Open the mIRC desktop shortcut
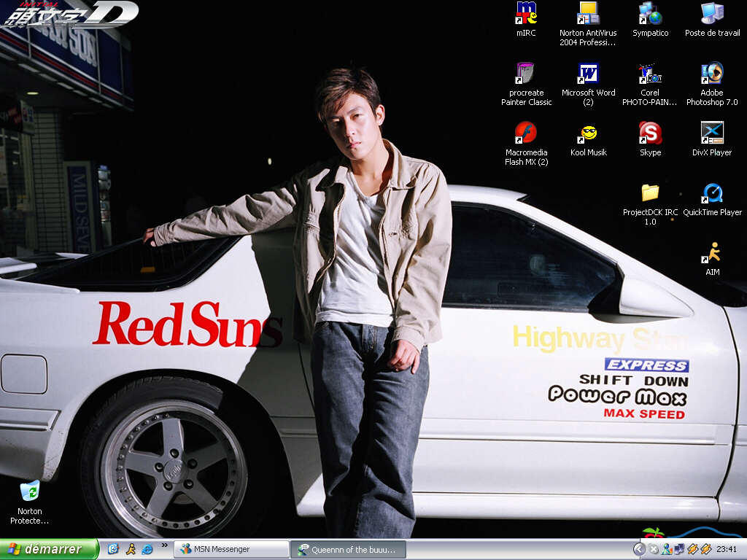This screenshot has width=747, height=560. pos(526,14)
